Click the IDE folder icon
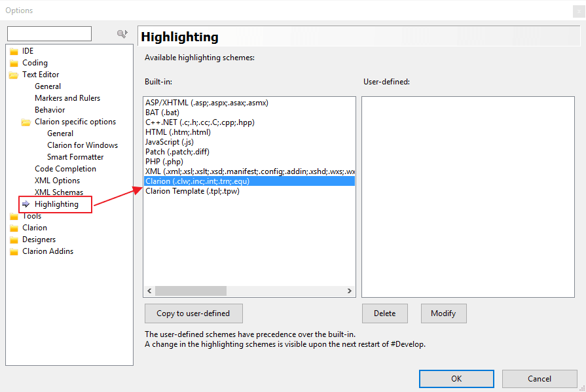The image size is (586, 392). 14,51
